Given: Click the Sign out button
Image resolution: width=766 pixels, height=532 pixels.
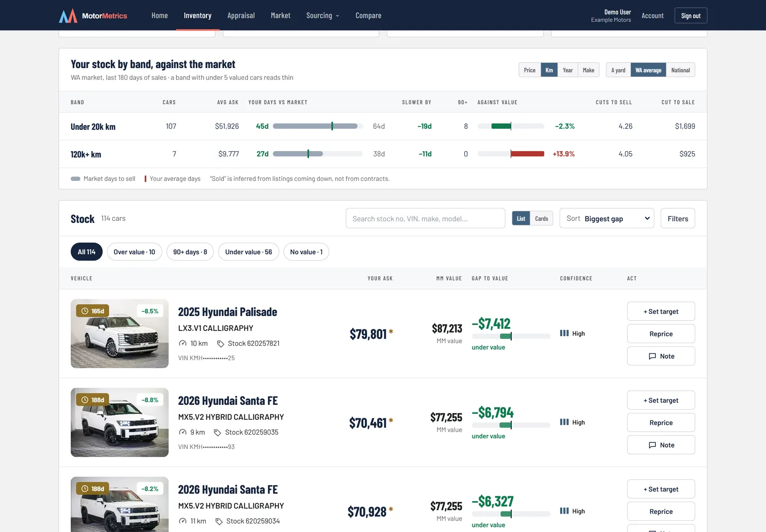Looking at the screenshot, I should [x=691, y=16].
